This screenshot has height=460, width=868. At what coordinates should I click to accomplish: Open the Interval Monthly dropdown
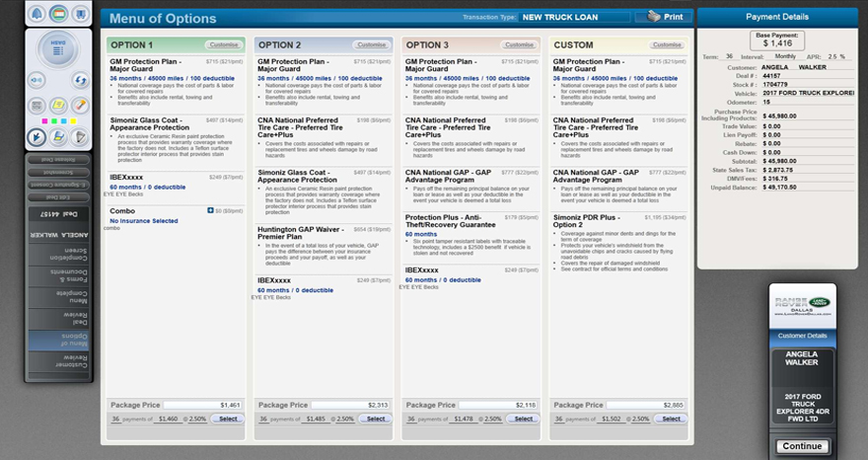(785, 56)
